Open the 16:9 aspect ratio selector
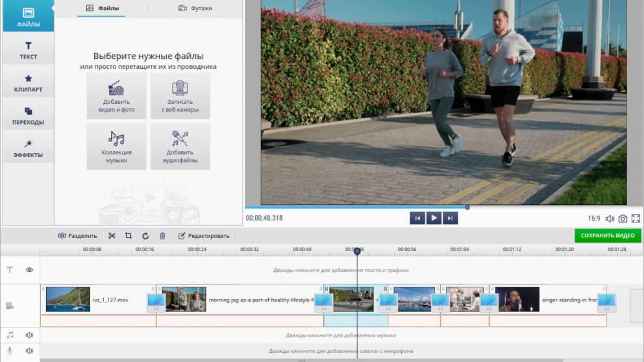The image size is (644, 362). [593, 219]
